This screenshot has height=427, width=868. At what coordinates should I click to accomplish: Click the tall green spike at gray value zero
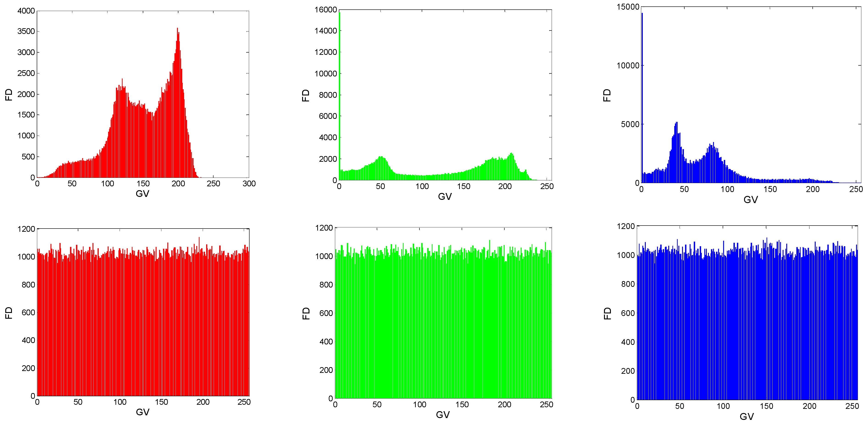pos(339,96)
